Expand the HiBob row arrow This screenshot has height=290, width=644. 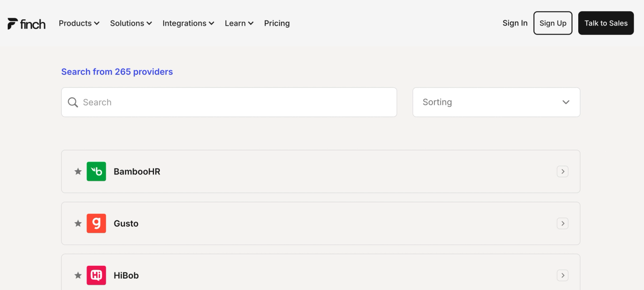click(x=563, y=275)
